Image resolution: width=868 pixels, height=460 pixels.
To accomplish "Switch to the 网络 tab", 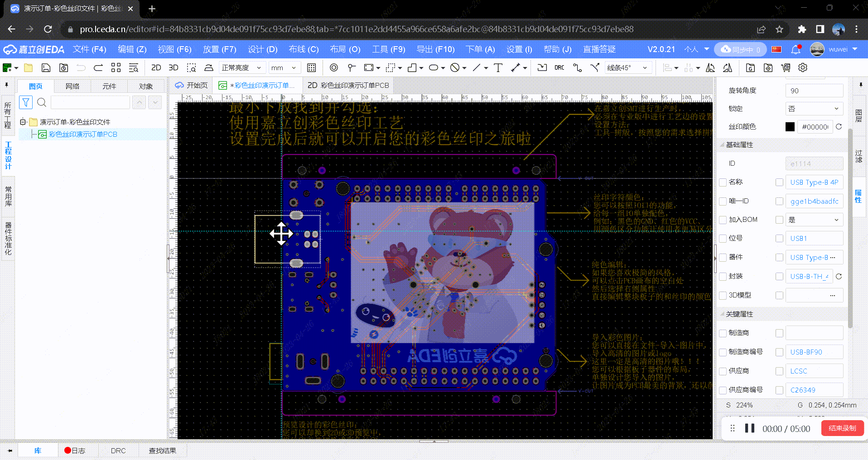I will click(x=72, y=86).
